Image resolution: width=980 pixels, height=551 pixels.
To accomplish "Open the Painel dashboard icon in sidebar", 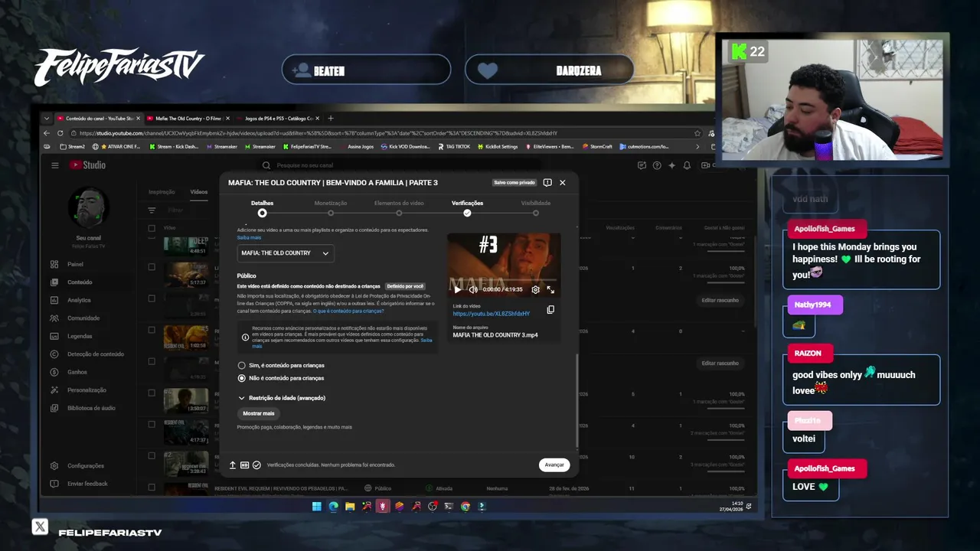I will tap(54, 264).
